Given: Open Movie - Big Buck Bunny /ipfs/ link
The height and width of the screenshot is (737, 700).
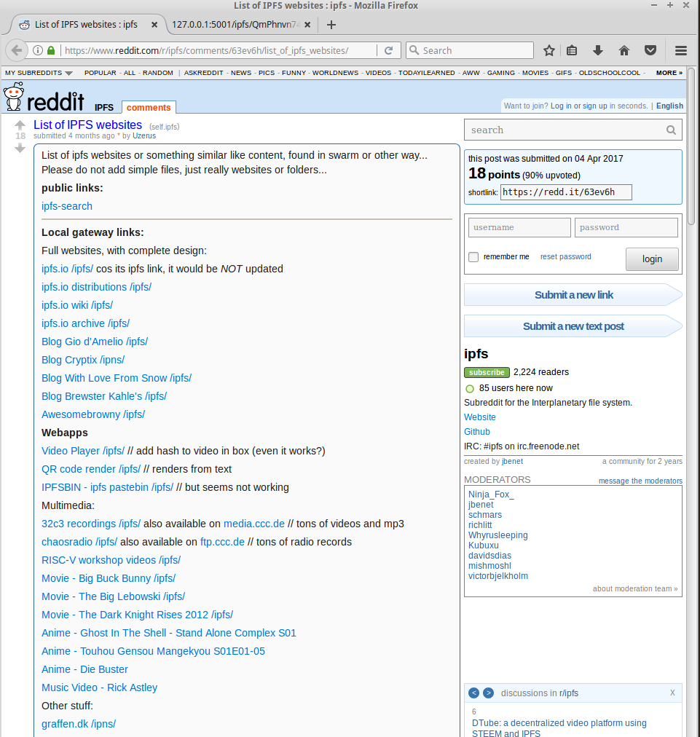Looking at the screenshot, I should pos(109,578).
